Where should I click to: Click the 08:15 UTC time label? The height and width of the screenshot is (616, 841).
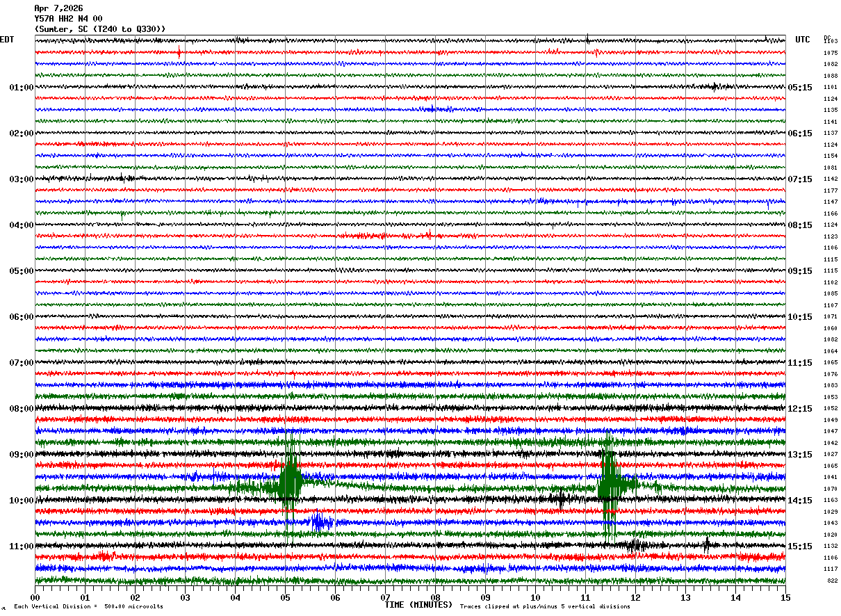point(800,225)
